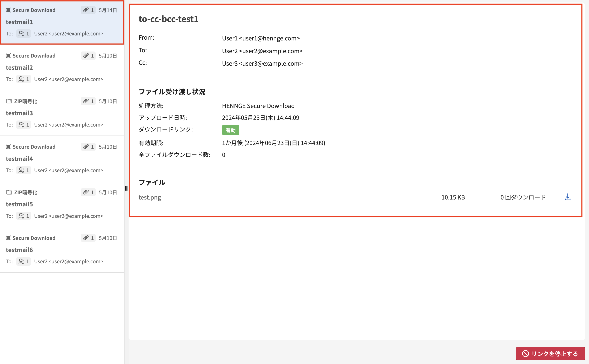This screenshot has height=364, width=589.
Task: Click Secure Download icon on testmail1
Action: 8,10
